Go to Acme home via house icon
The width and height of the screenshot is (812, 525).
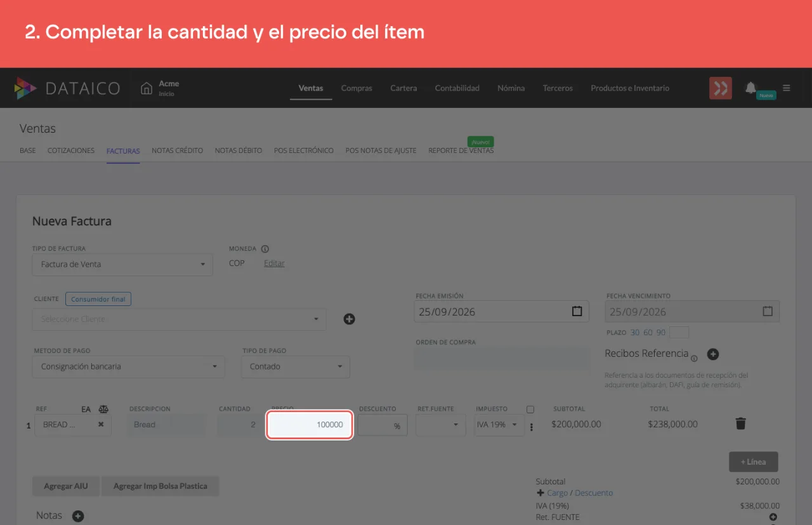(x=147, y=88)
